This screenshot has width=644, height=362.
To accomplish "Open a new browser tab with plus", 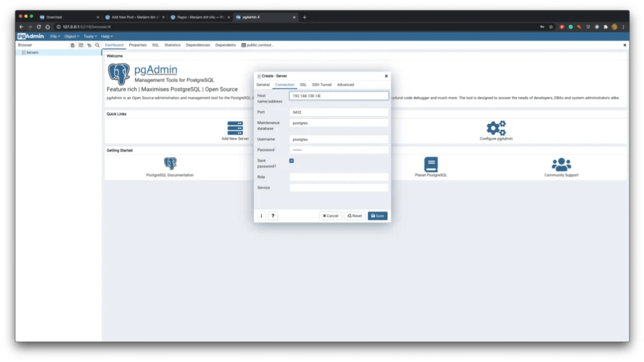I will (304, 17).
